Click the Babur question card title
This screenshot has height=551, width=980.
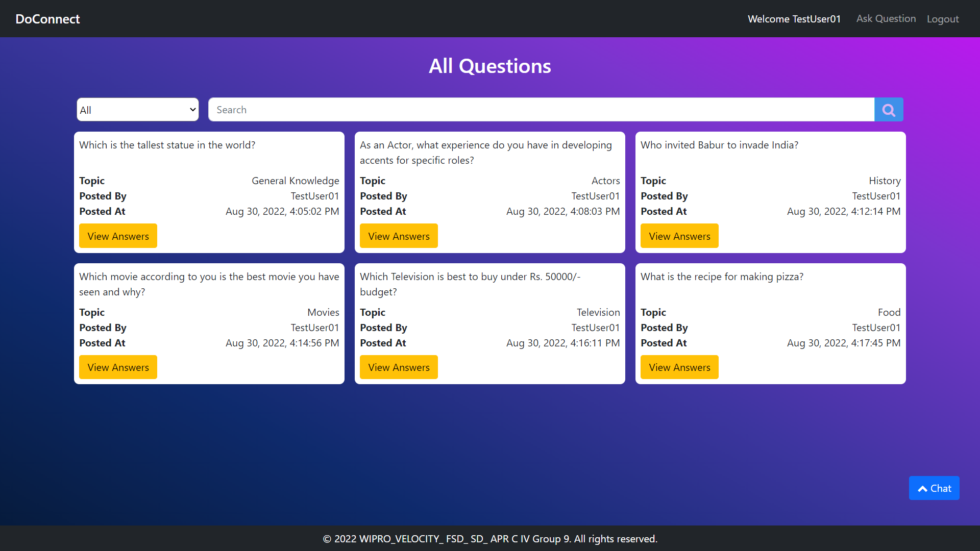pos(719,145)
